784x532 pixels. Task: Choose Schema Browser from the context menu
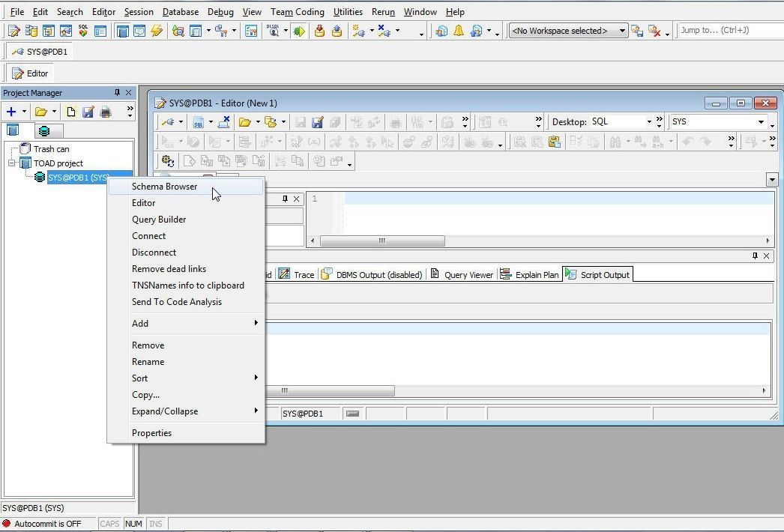tap(185, 187)
